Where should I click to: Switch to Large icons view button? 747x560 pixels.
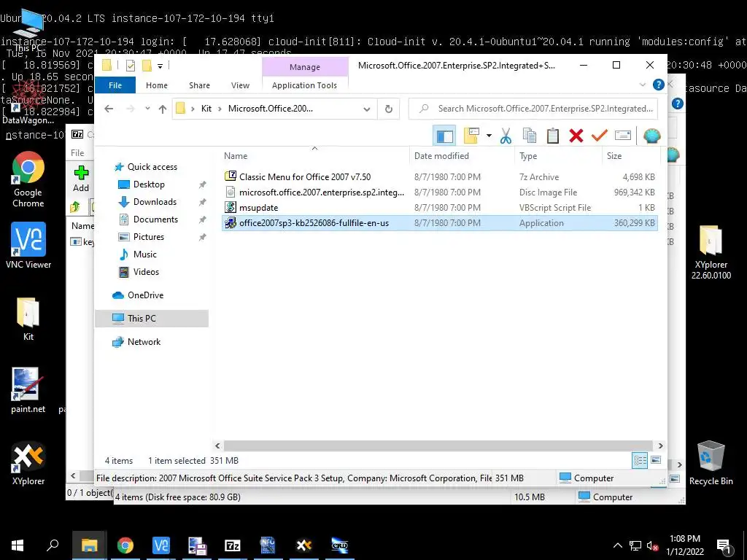[656, 460]
